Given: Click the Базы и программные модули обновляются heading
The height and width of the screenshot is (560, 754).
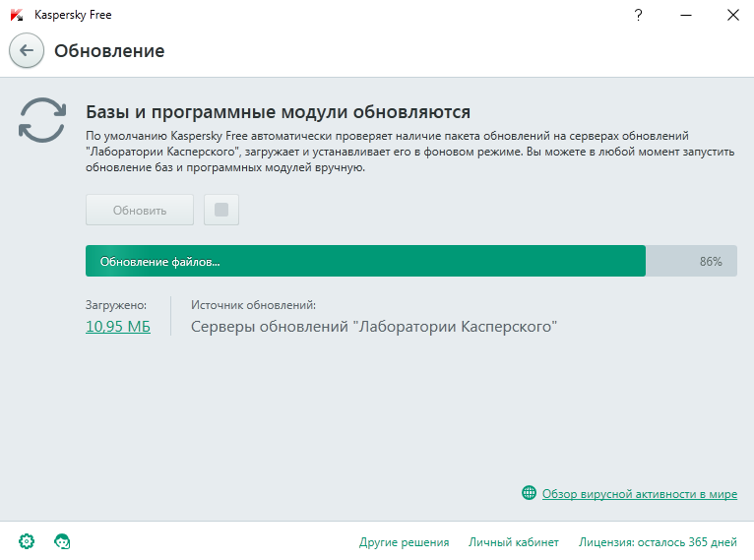Looking at the screenshot, I should coord(278,112).
